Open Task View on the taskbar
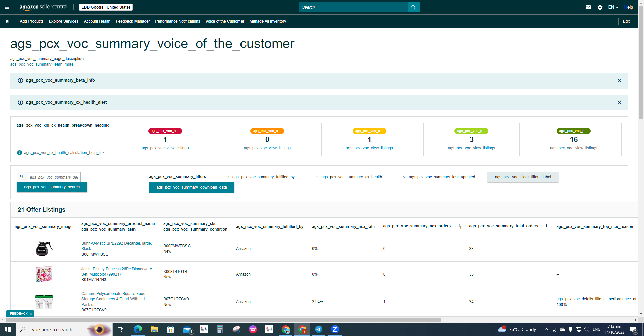644x336 pixels. coord(121,329)
